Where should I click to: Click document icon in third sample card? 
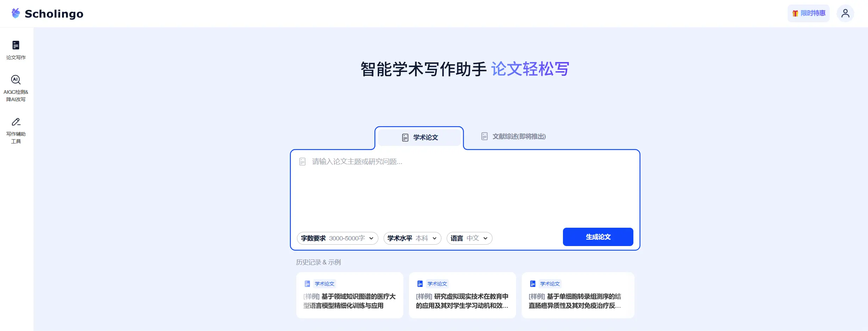coord(533,284)
